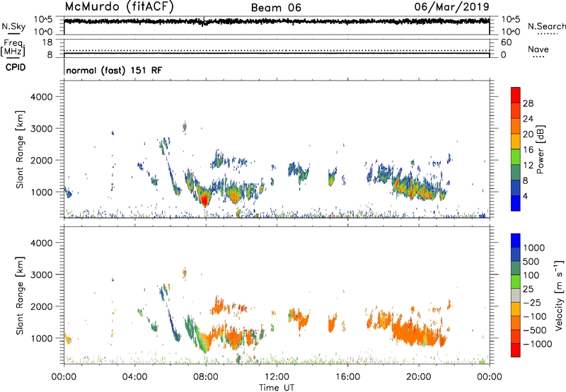Pick the gray −25 to 25 Velocity segment
Screen dimensions: 566x392
click(516, 295)
